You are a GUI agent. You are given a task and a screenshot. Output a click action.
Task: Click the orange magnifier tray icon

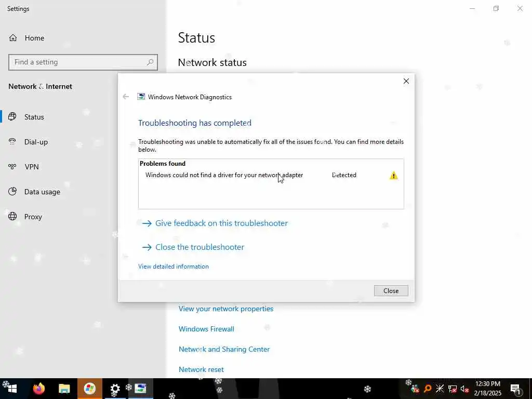[x=428, y=389]
